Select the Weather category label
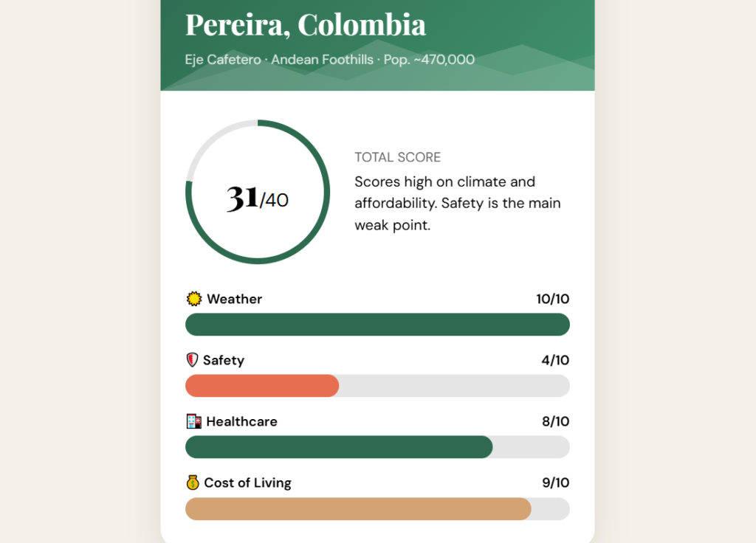 point(234,299)
